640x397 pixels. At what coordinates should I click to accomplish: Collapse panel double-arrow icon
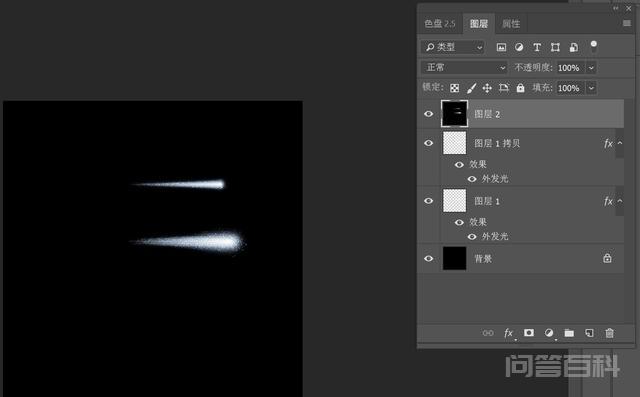click(x=616, y=8)
